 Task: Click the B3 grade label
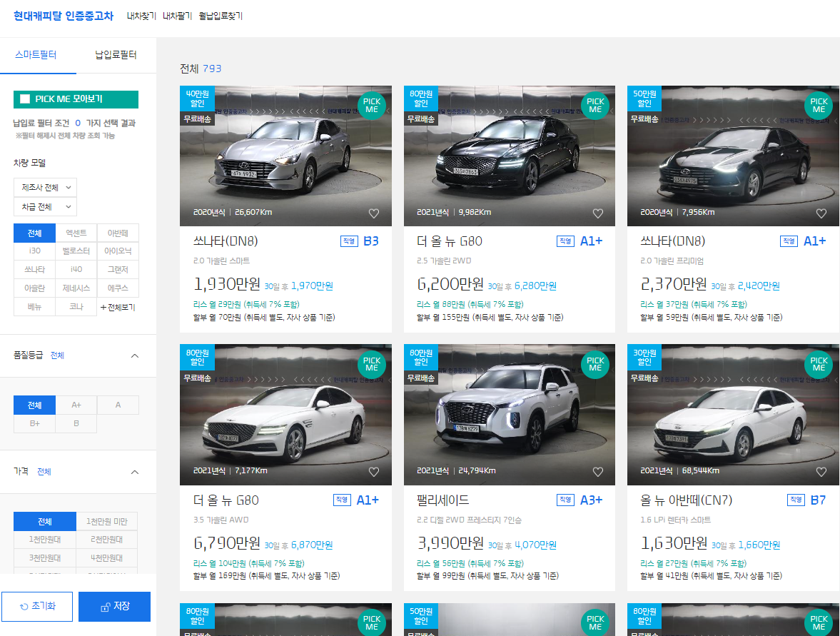(370, 241)
